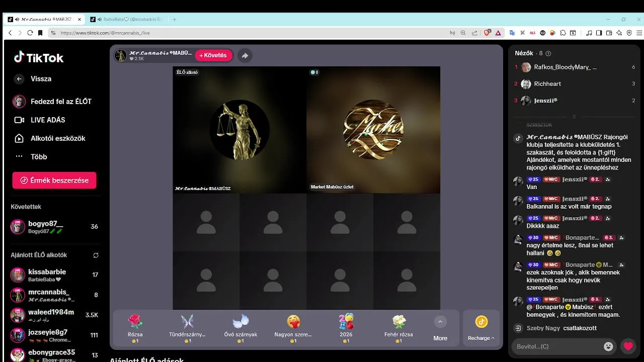Open jozseyie8g7 recommended live
The image size is (644, 362).
pos(54,335)
